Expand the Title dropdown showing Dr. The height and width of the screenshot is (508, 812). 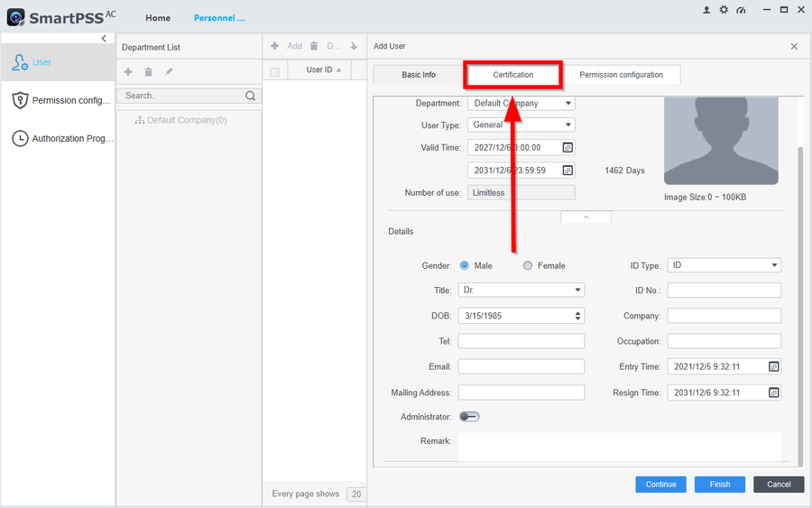521,291
